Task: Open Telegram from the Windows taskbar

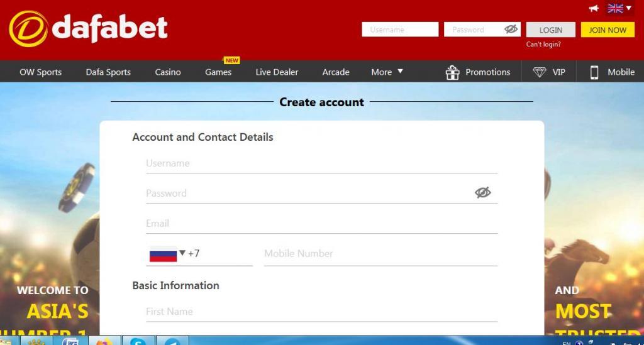Action: tap(172, 341)
